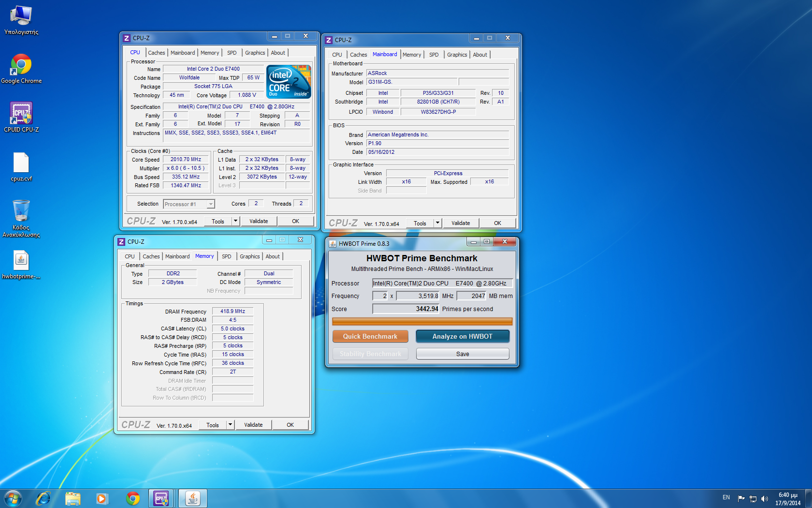Open Memory tab in Mainboard window
812x508 pixels.
412,55
